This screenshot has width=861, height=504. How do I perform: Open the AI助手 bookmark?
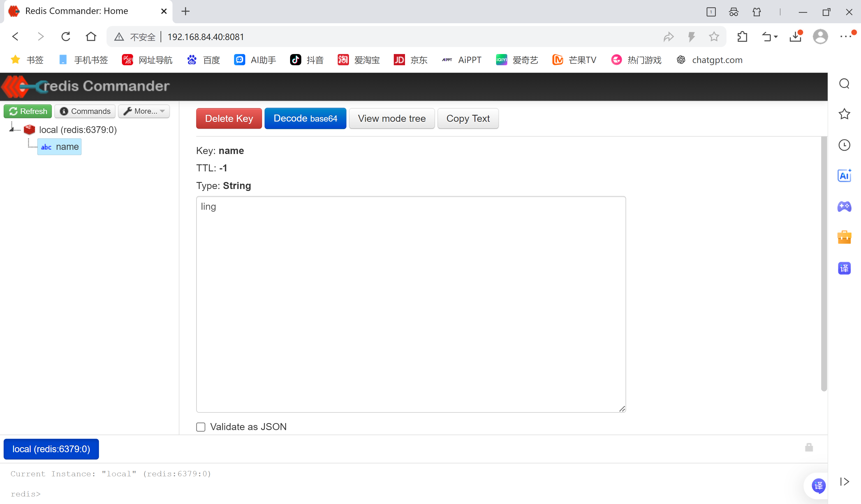255,60
